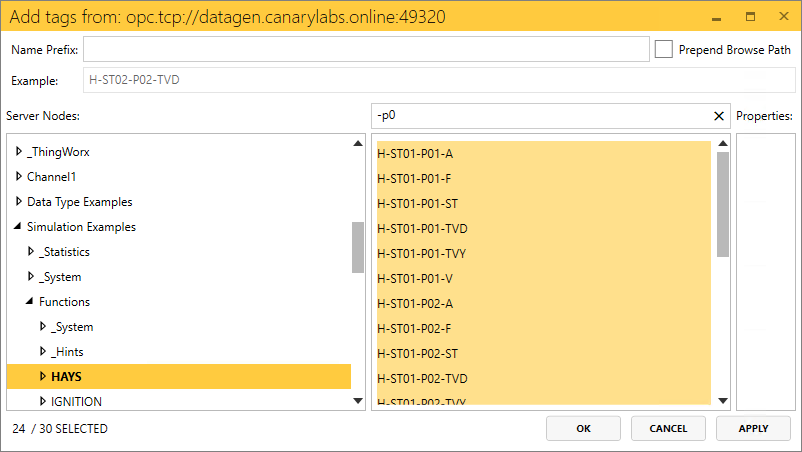Expand the Channel1 tree node

click(x=19, y=177)
